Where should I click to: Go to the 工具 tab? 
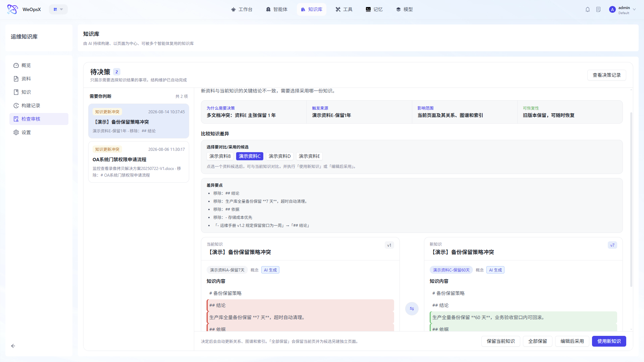[x=344, y=9]
